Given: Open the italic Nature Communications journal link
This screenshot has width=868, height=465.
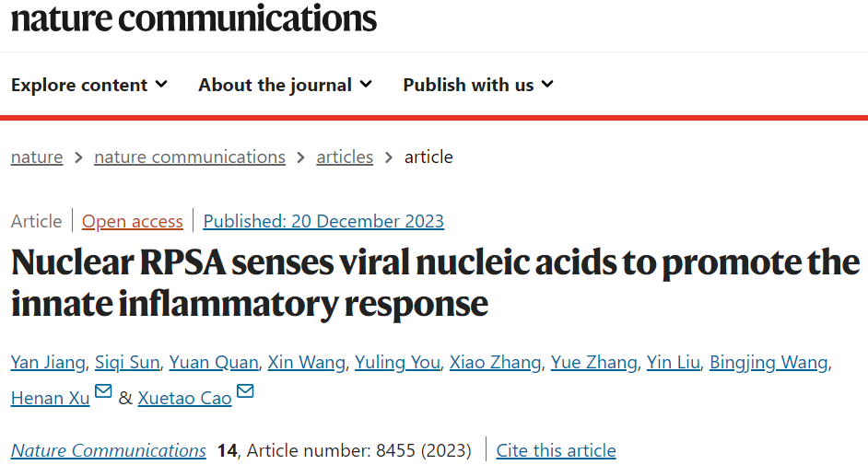Looking at the screenshot, I should coord(109,450).
